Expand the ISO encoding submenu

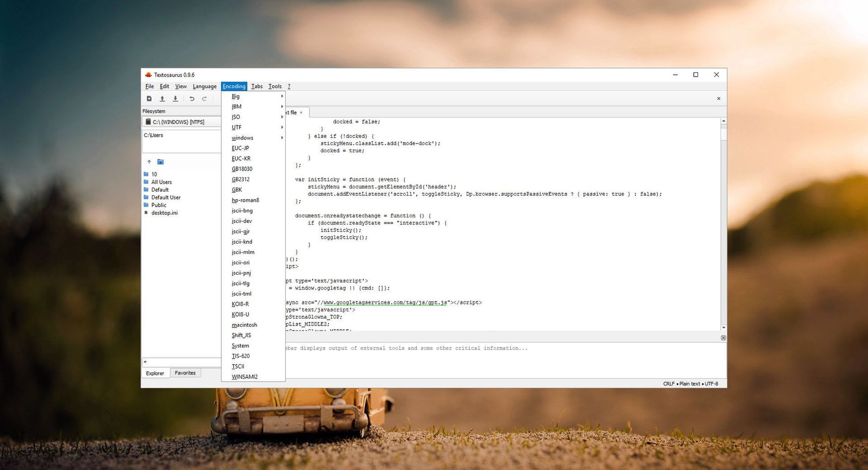click(253, 117)
